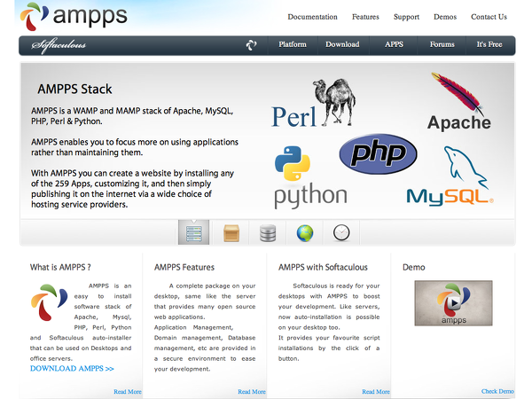Go to the Download nav tab
Screen dimensions: 532x399
(342, 45)
